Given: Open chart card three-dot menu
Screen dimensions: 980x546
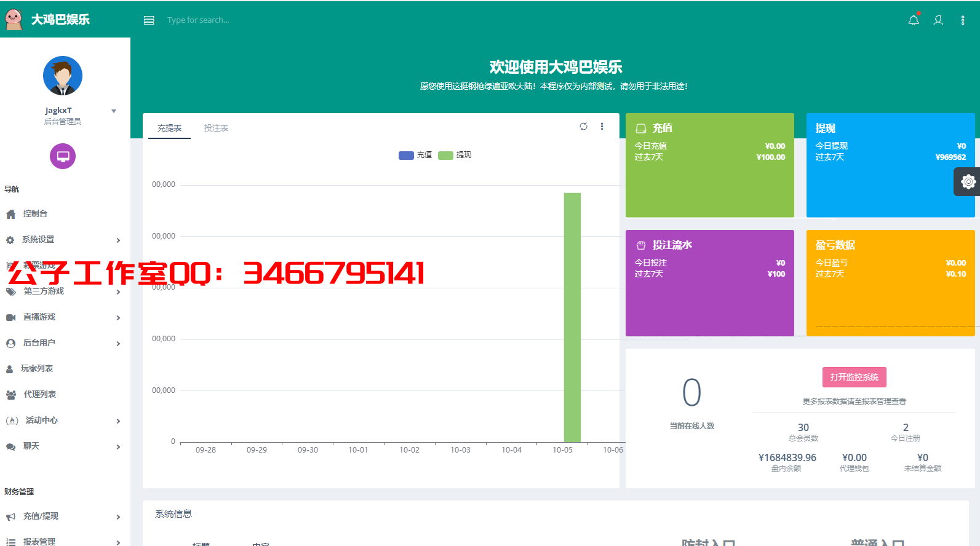Looking at the screenshot, I should (x=602, y=127).
